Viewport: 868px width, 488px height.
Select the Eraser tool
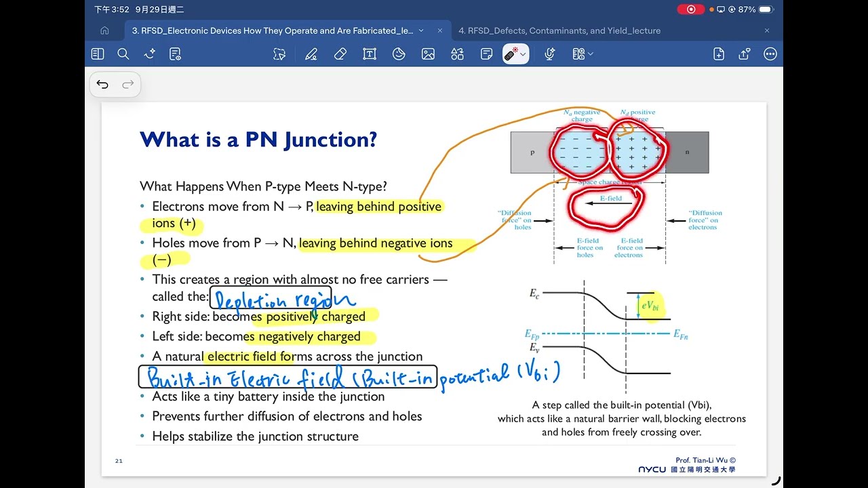pos(340,54)
